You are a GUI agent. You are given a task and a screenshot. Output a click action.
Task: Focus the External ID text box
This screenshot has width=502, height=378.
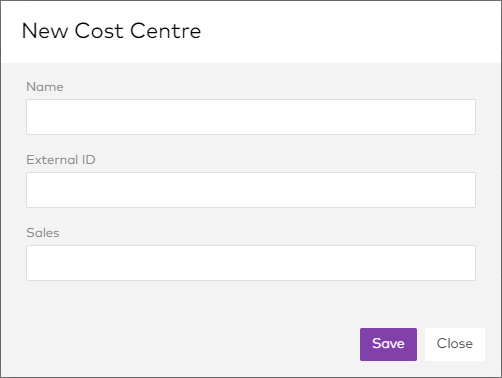[251, 190]
